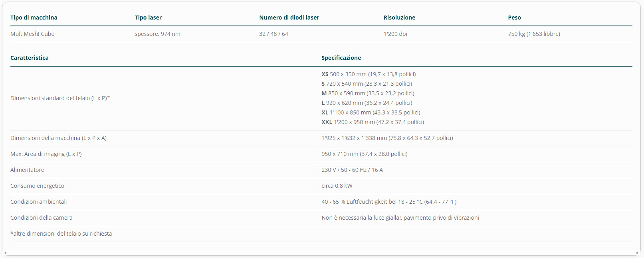Click the 'Consumo energetico' label
The width and height of the screenshot is (644, 258).
37,186
